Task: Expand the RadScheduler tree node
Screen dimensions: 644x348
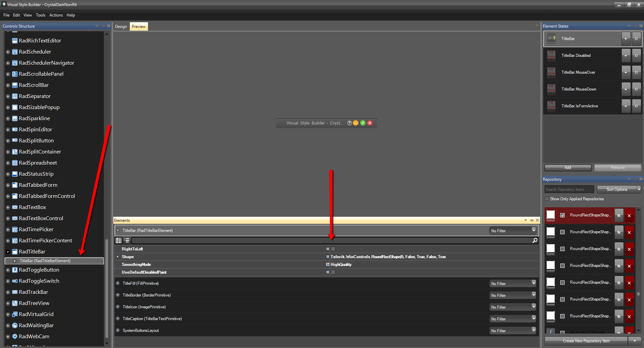Action: coord(8,52)
